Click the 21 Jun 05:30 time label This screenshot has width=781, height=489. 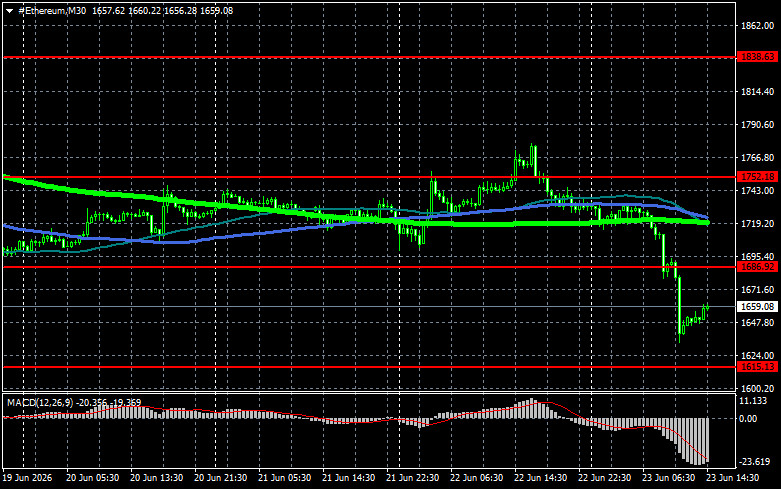[x=284, y=478]
